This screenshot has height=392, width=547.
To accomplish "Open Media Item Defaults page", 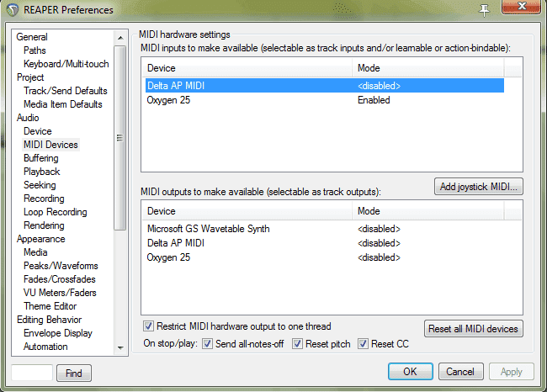I will pos(63,104).
